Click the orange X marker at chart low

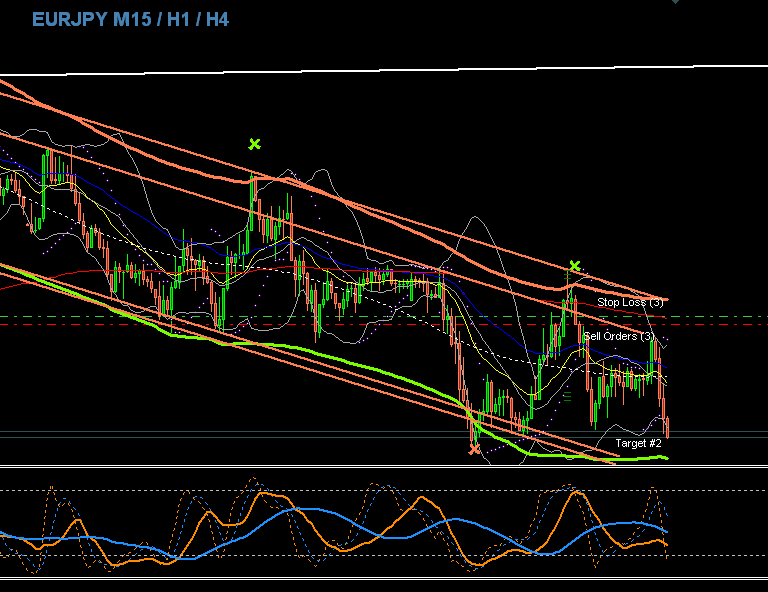tap(475, 450)
